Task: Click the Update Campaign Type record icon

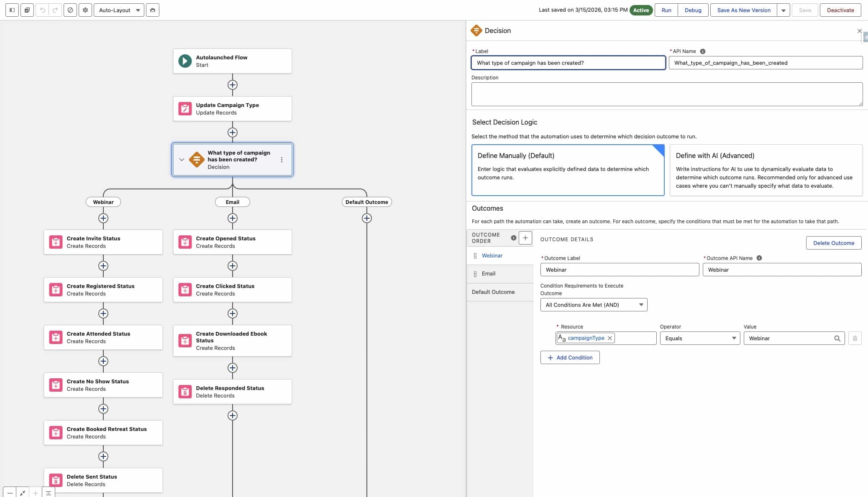Action: tap(185, 109)
